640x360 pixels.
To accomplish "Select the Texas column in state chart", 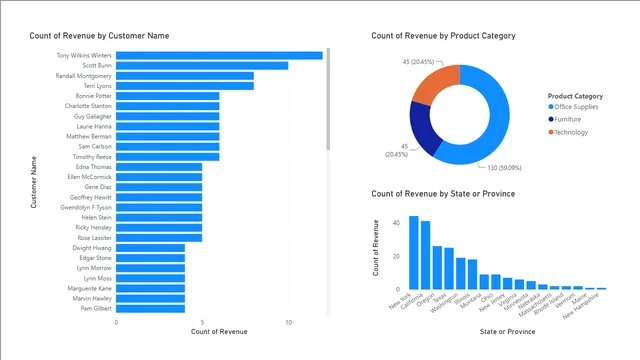I will [x=449, y=269].
